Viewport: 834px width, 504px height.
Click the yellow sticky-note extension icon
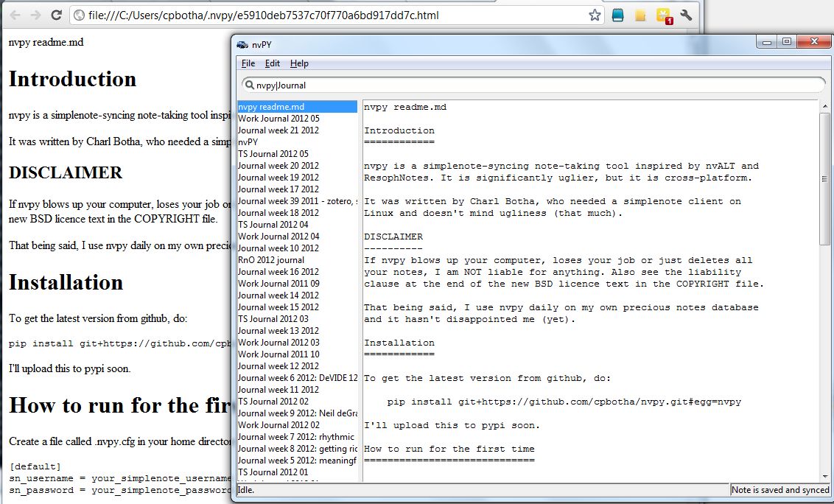coord(639,14)
